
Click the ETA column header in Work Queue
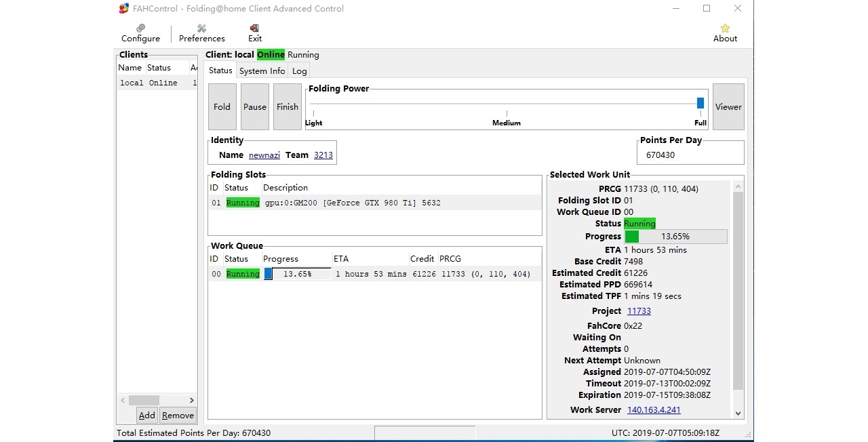(370, 259)
